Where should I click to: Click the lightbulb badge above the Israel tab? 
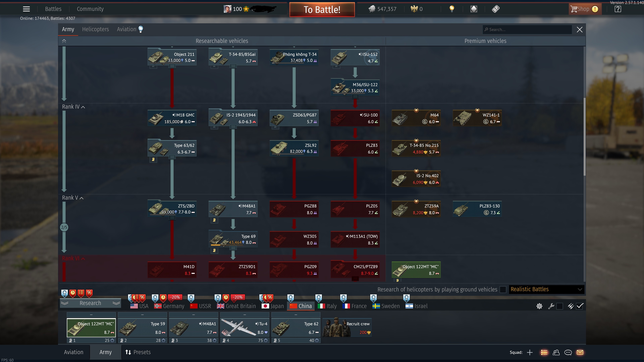(x=407, y=298)
